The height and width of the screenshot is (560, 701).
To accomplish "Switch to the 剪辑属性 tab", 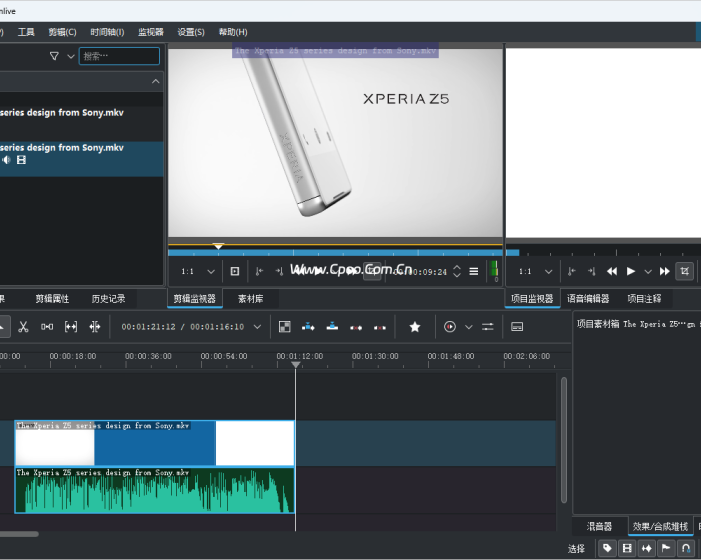I will click(52, 299).
